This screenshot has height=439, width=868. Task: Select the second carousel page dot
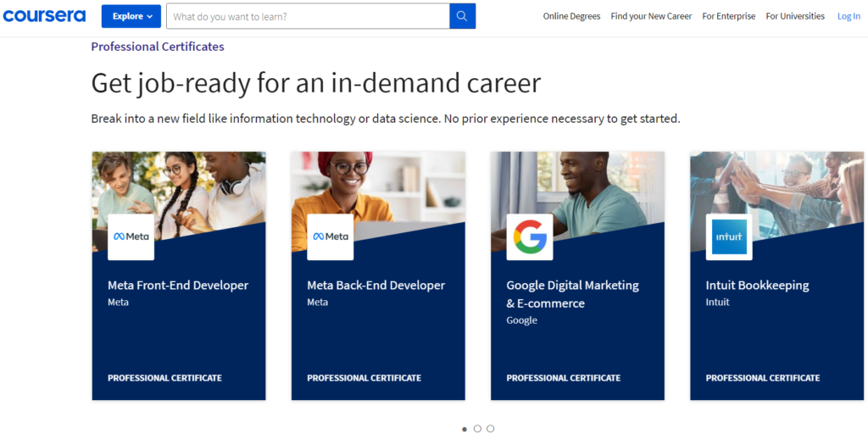coord(477,429)
